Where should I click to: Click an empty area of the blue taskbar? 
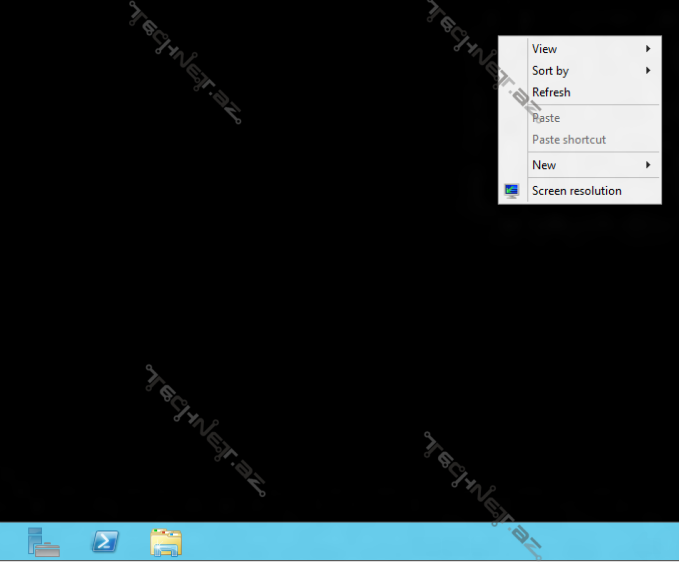click(x=400, y=542)
